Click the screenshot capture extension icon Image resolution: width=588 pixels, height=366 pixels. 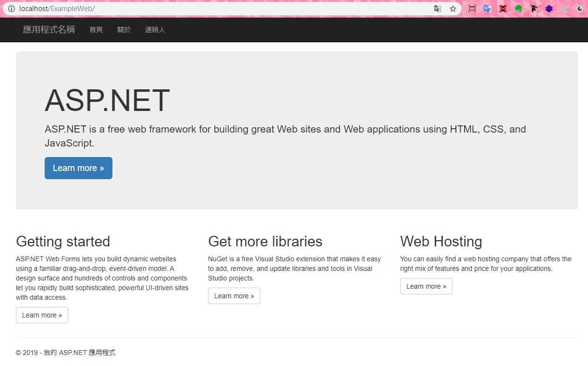click(x=472, y=9)
